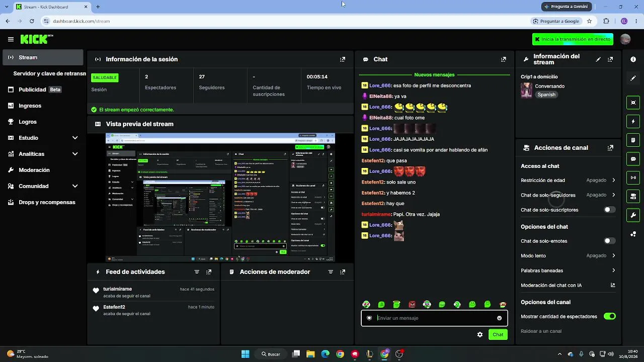Open Chat de solo-seguidores options chevron
Screen dimensions: 644x362
click(x=613, y=195)
